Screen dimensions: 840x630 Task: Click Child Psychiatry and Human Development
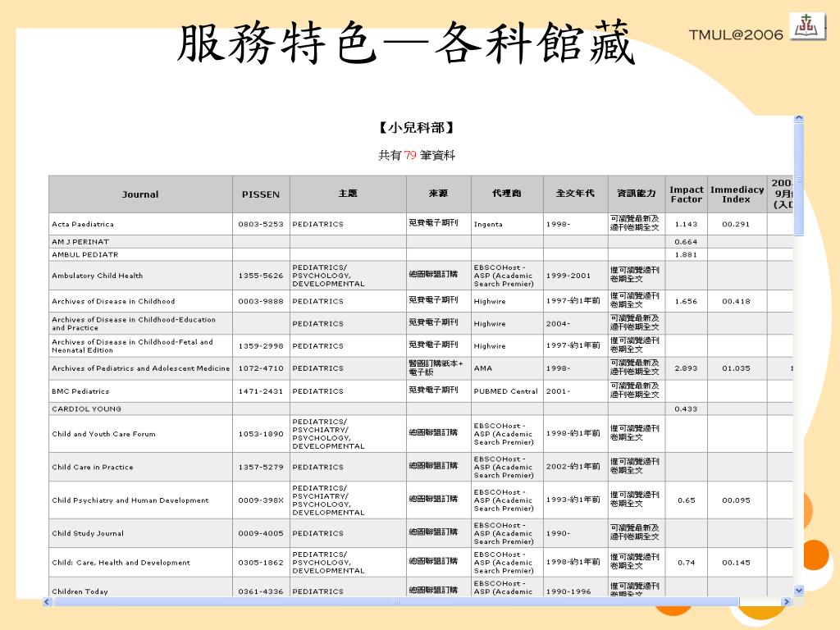click(x=130, y=500)
